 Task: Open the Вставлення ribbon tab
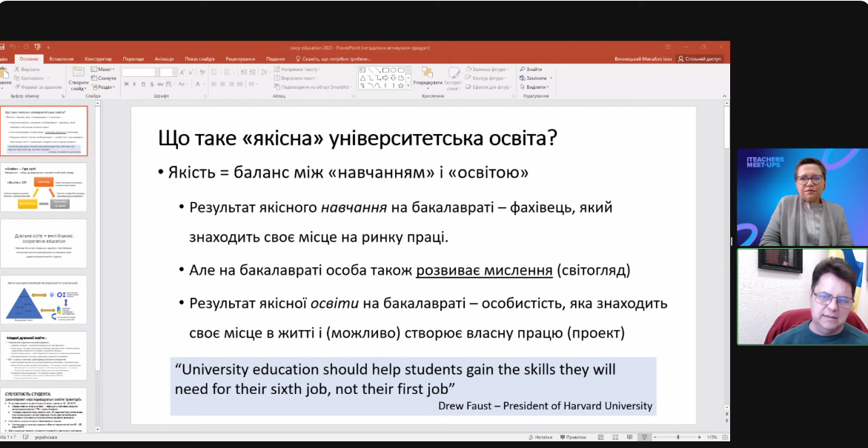coord(61,58)
